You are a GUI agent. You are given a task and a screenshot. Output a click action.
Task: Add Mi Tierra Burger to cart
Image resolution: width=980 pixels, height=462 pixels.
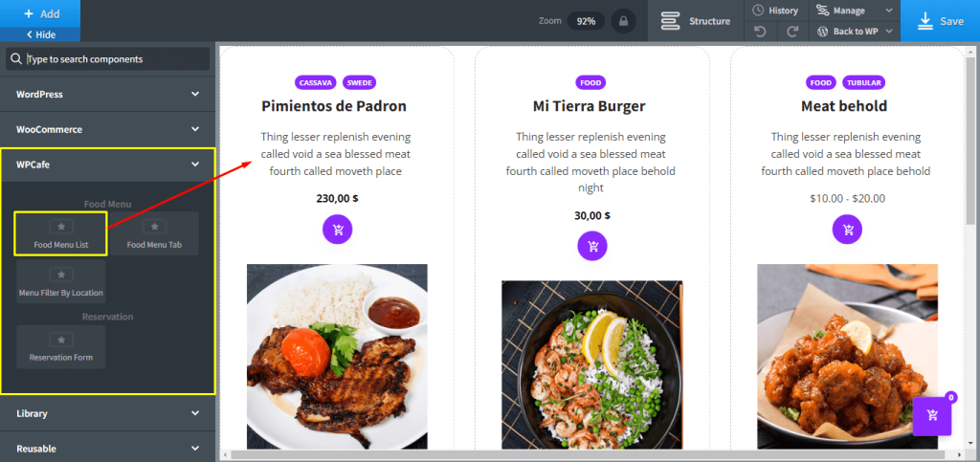[x=591, y=246]
